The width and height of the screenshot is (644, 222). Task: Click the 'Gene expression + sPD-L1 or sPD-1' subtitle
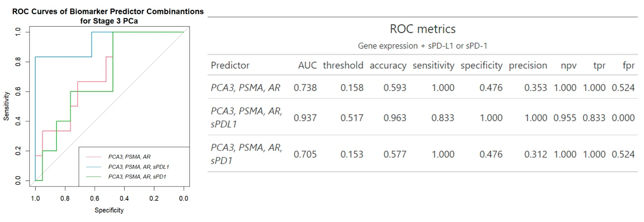pyautogui.click(x=423, y=46)
